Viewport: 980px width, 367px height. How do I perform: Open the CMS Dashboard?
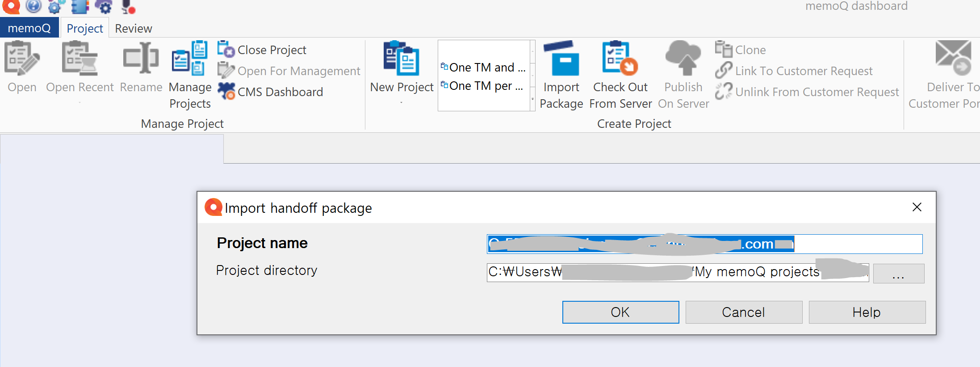click(x=280, y=92)
